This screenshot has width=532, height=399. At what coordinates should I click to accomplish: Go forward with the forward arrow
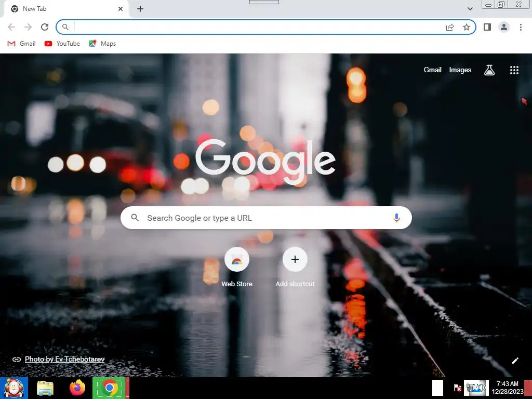pyautogui.click(x=28, y=27)
